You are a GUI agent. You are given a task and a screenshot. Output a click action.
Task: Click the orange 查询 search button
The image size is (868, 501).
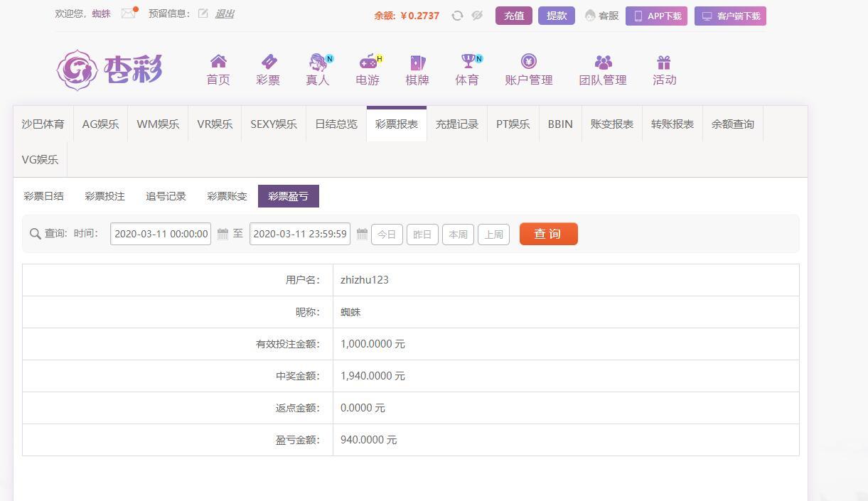548,234
